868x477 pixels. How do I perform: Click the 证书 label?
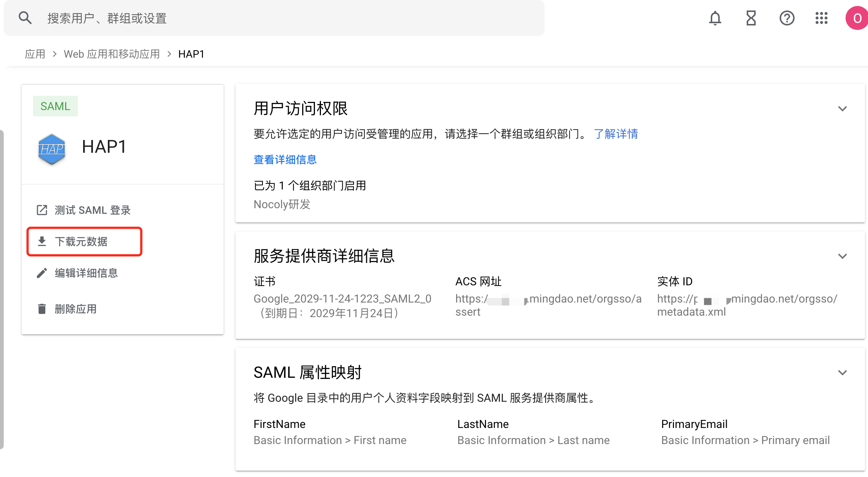[265, 281]
